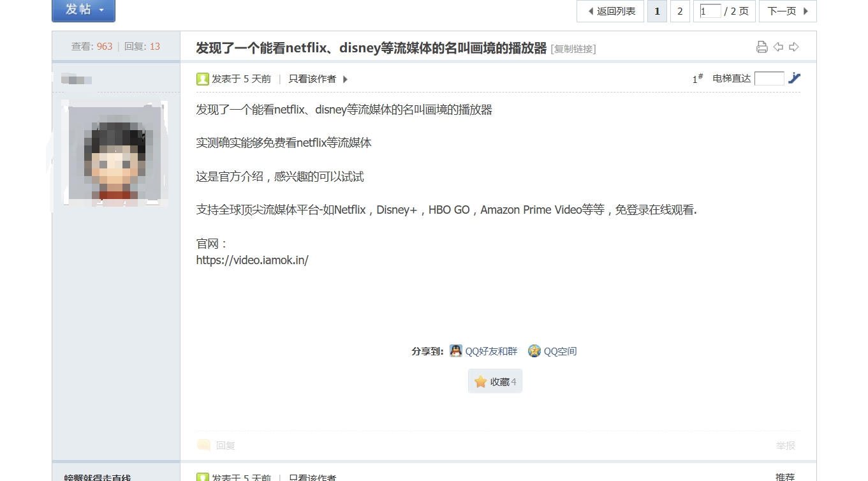Click the 电梯直达 floor input field
This screenshot has width=868, height=481.
pyautogui.click(x=769, y=78)
